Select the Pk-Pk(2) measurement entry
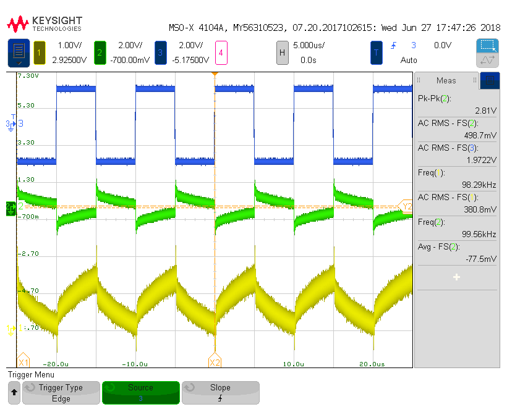507x420 pixels. coord(456,104)
